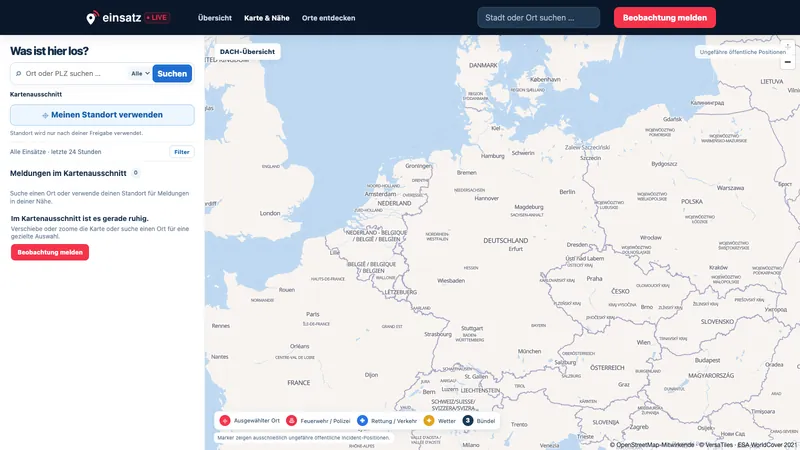Click the Salzburg label on the map
The height and width of the screenshot is (450, 800).
[565, 362]
